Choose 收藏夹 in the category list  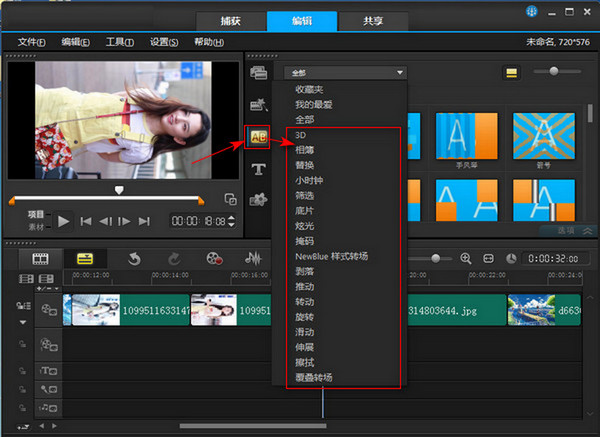click(x=309, y=89)
